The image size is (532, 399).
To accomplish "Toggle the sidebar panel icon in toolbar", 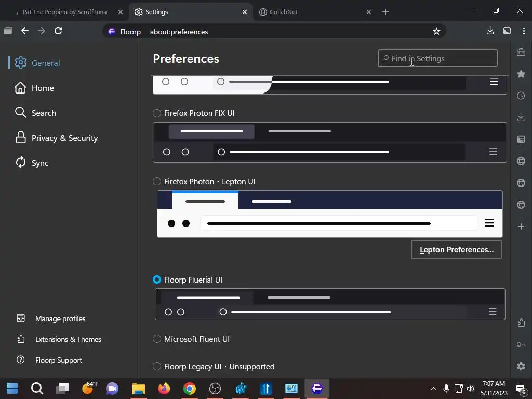I will 507,31.
